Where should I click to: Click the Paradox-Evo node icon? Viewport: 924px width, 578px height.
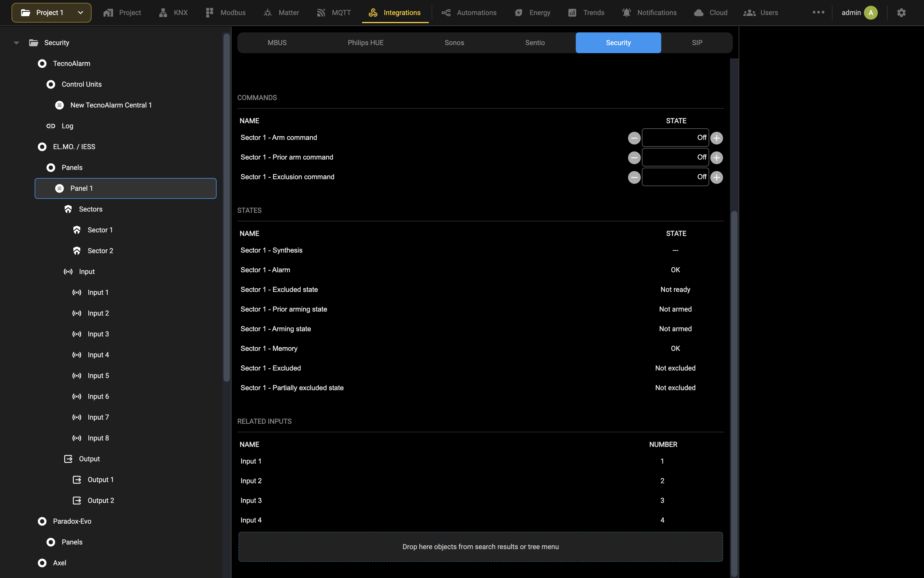pos(42,521)
